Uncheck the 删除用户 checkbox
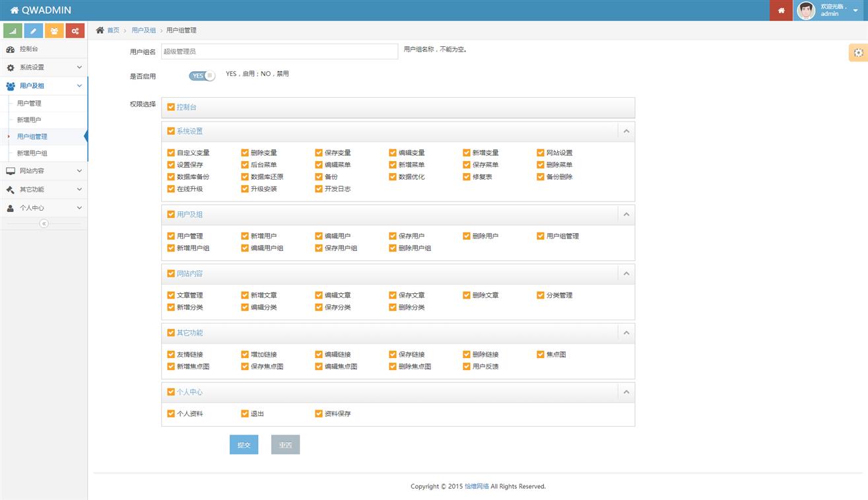 point(467,236)
